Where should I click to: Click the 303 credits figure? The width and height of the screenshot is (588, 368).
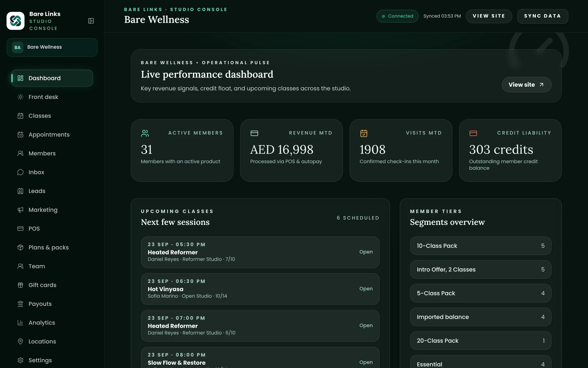501,149
